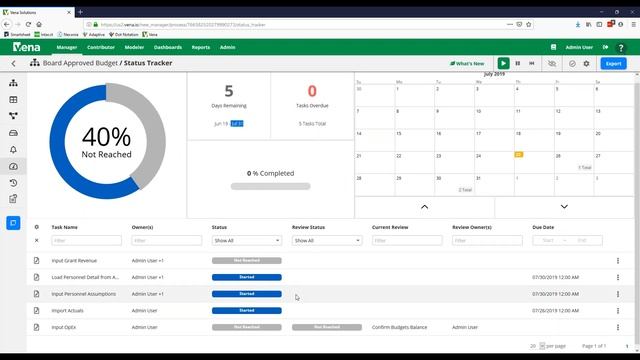
Task: Click the 0% Completed progress bar
Action: (x=271, y=186)
